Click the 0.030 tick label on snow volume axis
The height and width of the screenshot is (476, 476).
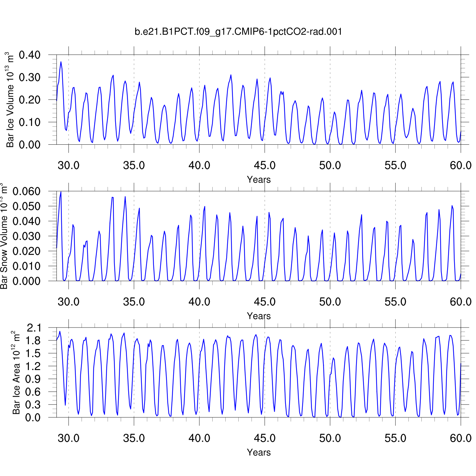27,236
